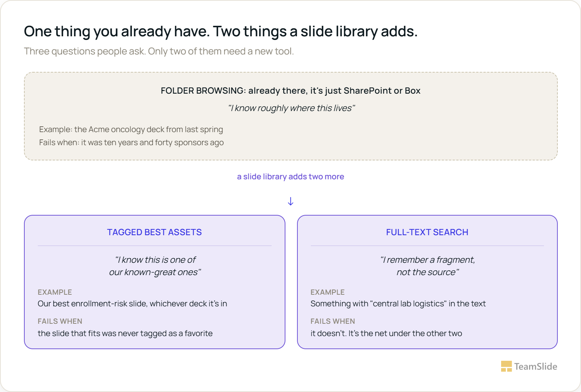581x392 pixels.
Task: Click the subtitle about three questions
Action: (159, 51)
